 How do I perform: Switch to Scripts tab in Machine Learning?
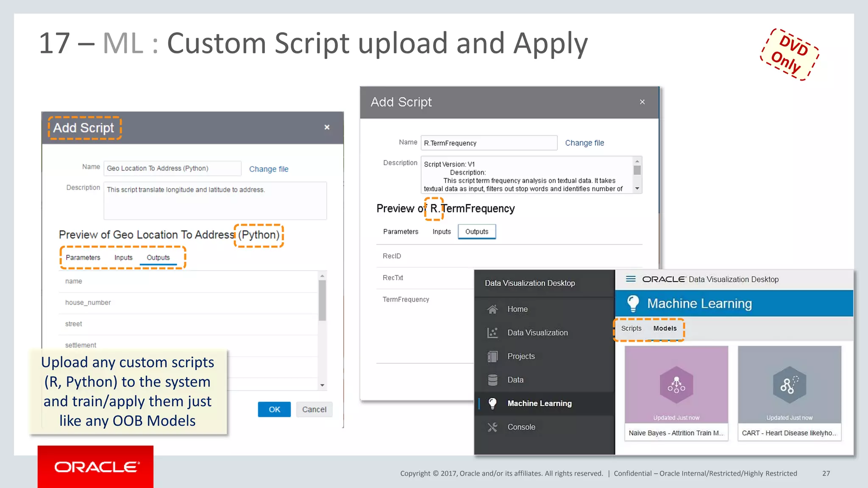[x=631, y=328]
